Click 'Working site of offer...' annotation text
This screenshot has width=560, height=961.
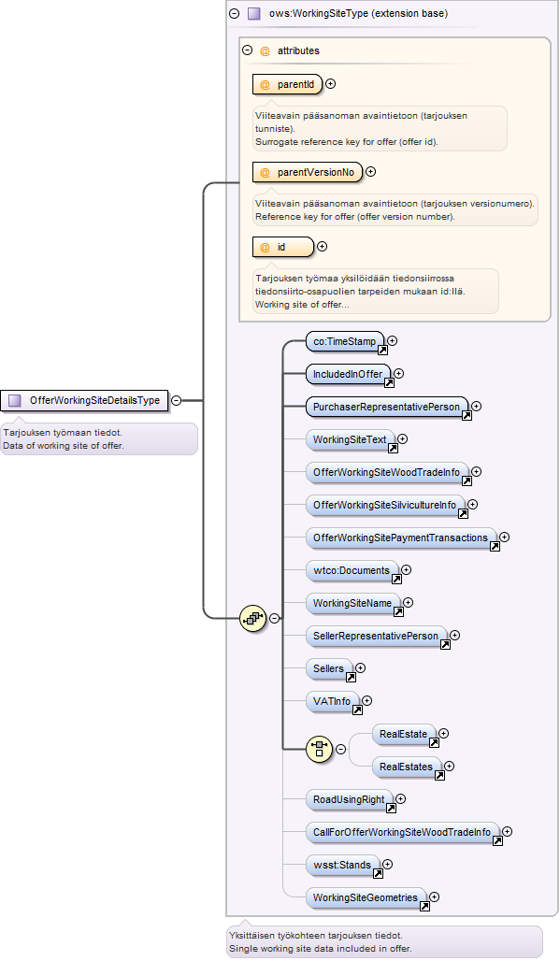click(x=303, y=304)
